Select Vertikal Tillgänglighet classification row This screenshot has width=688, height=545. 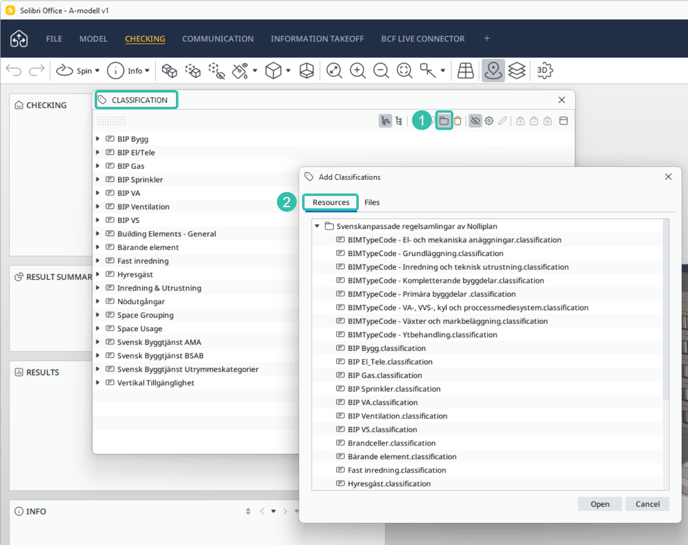coord(197,383)
